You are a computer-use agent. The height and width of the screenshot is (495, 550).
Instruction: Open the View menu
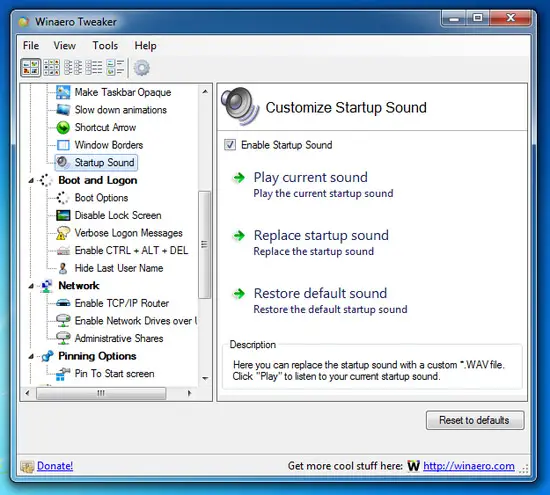(x=65, y=46)
